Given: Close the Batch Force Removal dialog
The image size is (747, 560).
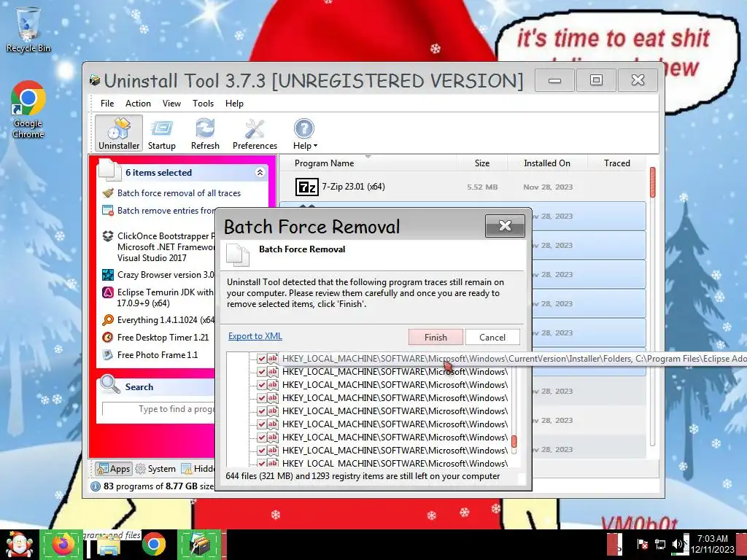Looking at the screenshot, I should [x=505, y=225].
